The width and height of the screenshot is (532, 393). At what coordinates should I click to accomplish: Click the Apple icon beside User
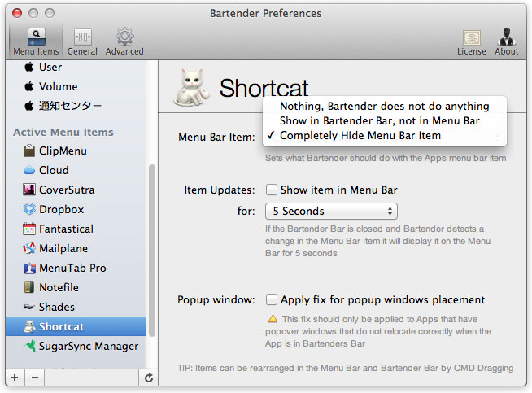(29, 67)
